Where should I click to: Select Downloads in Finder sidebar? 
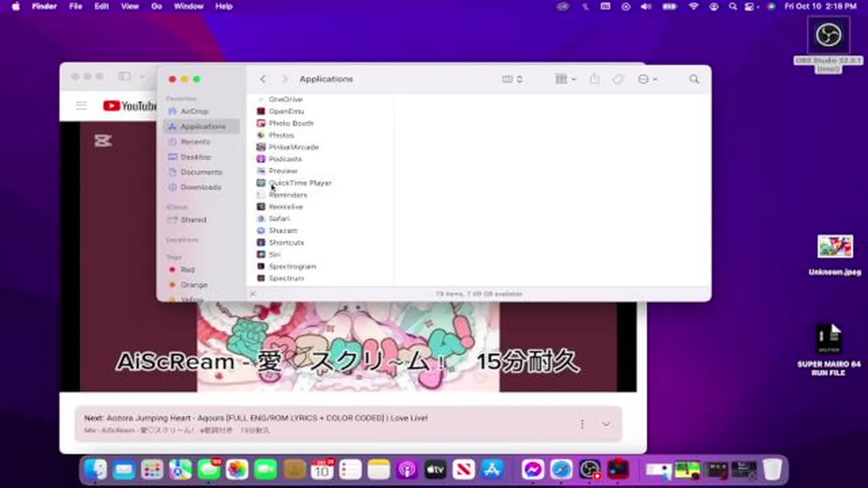pos(200,187)
